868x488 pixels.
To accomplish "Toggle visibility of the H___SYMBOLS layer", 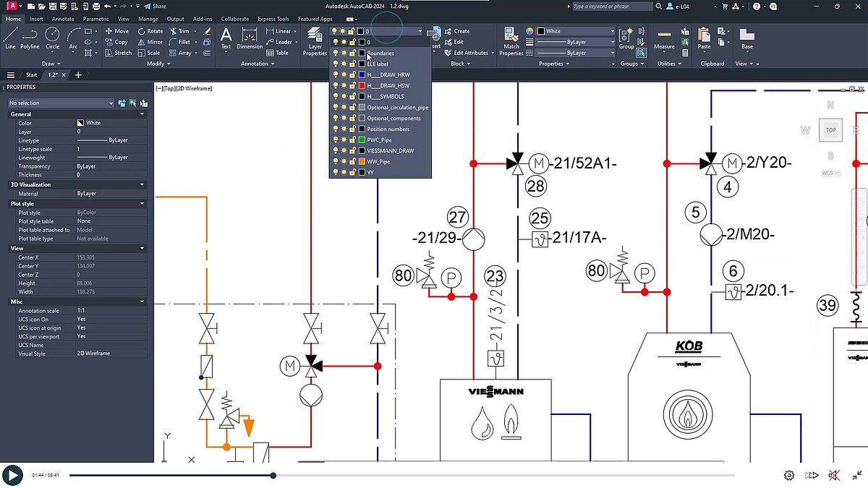I will [x=335, y=96].
